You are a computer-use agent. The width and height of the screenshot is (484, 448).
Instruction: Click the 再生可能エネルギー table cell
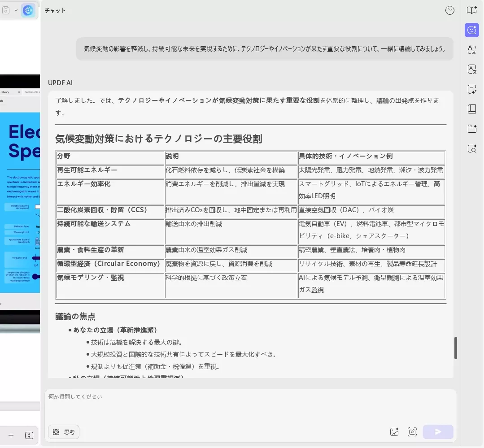pyautogui.click(x=110, y=172)
